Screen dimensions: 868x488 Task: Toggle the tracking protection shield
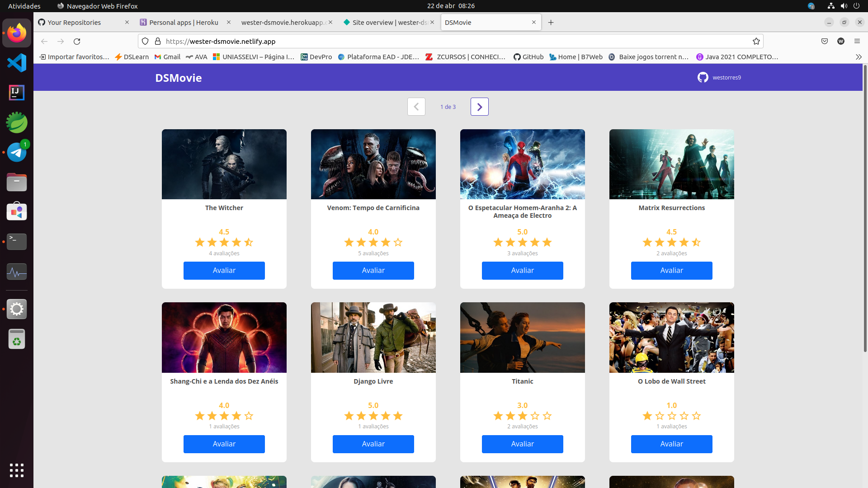pos(145,41)
